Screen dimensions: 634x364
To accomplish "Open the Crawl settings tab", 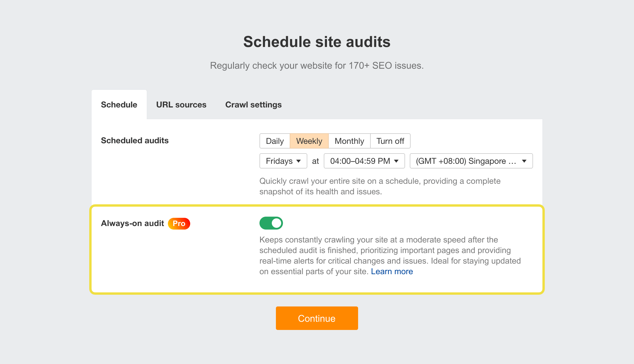I will 253,105.
